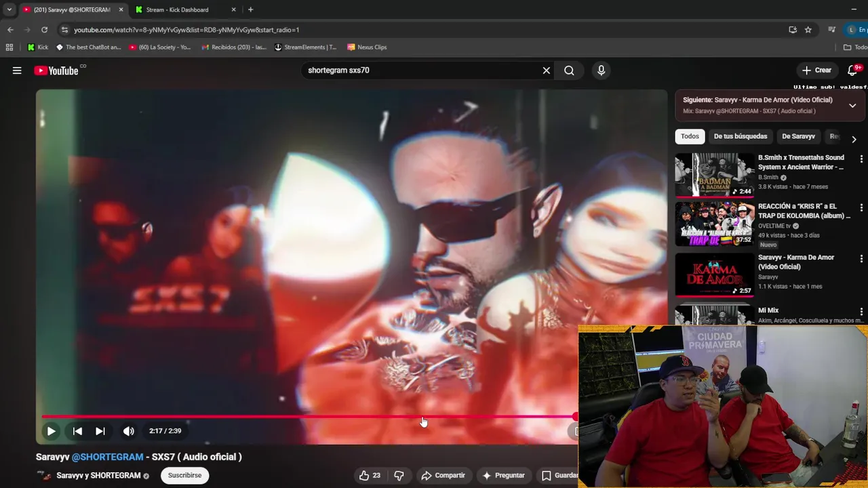The width and height of the screenshot is (868, 488).
Task: Open the Todos bookmarks folder
Action: point(855,47)
